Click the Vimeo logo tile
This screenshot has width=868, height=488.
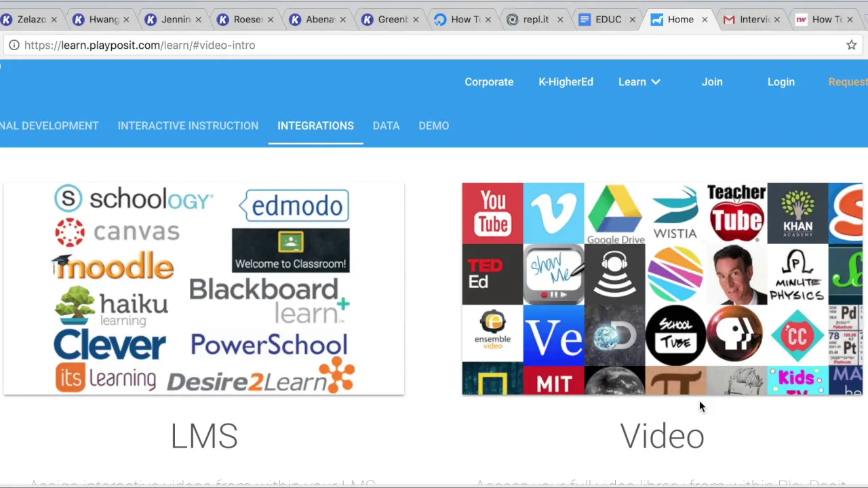coord(553,213)
